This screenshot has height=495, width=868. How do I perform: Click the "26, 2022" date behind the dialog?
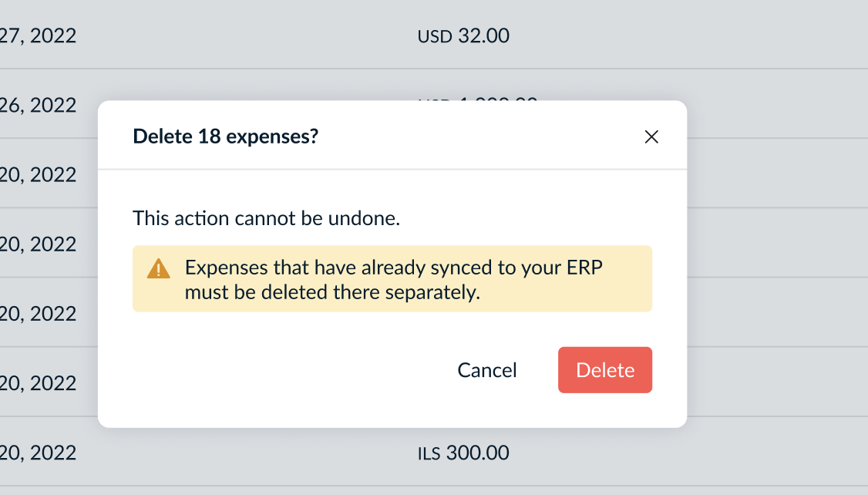38,105
